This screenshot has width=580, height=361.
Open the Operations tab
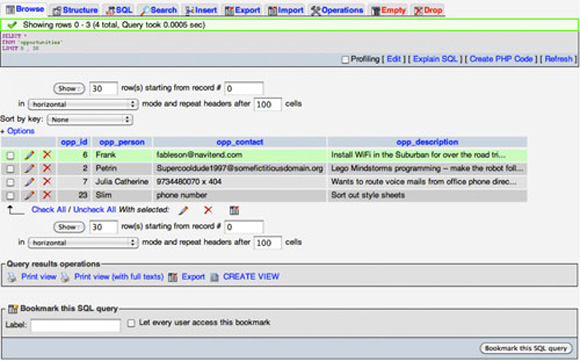tap(337, 10)
